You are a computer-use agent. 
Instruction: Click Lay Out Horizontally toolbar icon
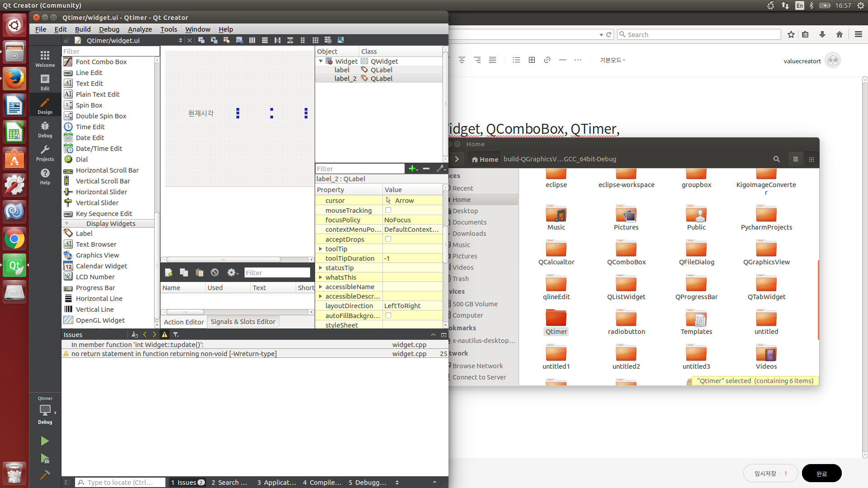pos(252,40)
